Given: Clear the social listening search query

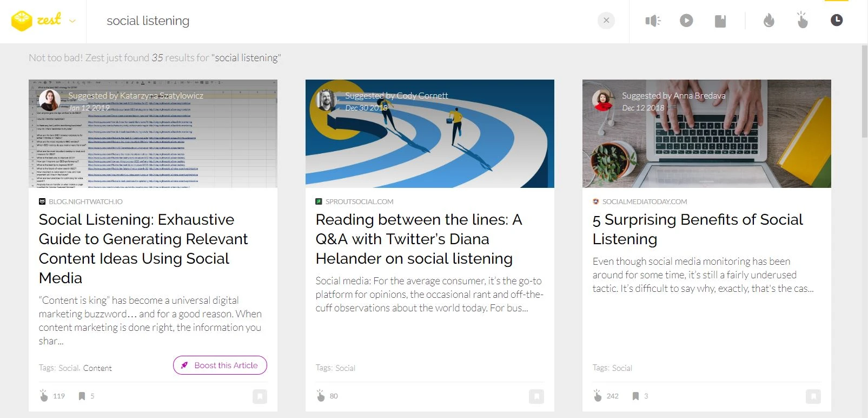Looking at the screenshot, I should tap(606, 21).
